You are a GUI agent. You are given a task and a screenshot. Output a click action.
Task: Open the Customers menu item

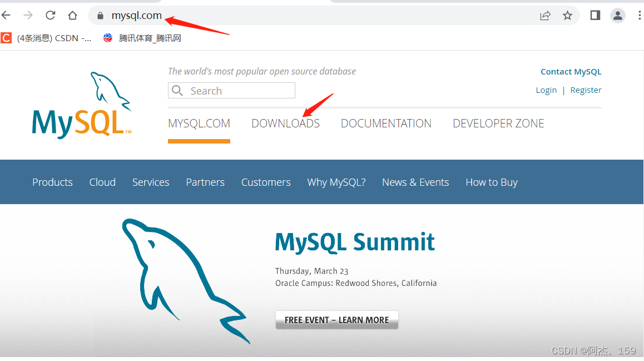266,182
